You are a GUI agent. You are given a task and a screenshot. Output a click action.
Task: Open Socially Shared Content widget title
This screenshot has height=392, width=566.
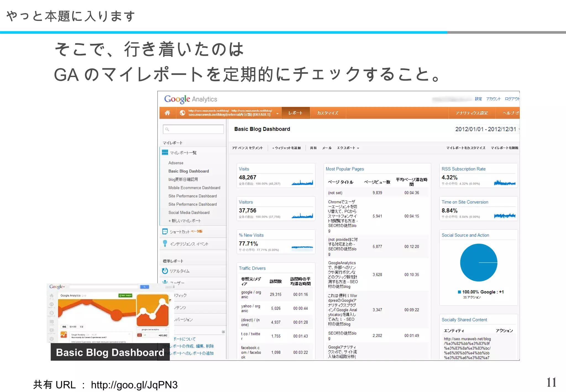click(464, 320)
